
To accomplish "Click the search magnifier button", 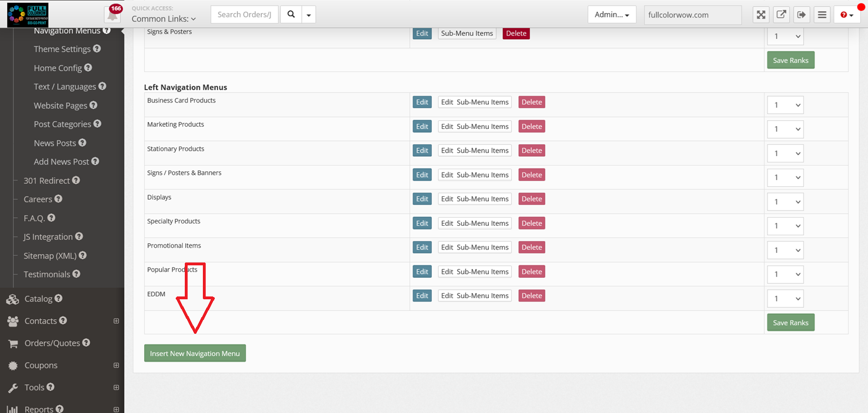I will coord(291,15).
